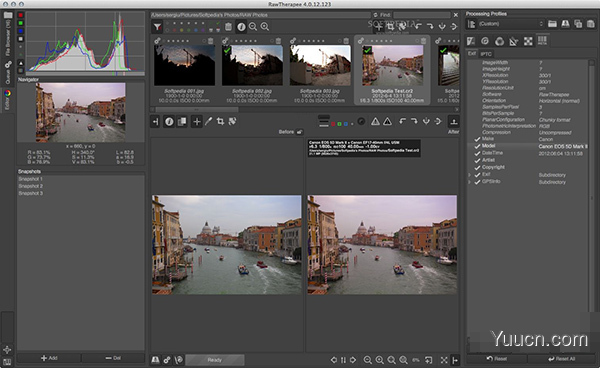Uncheck the Model exif checkbox
This screenshot has height=368, width=600.
[x=477, y=146]
